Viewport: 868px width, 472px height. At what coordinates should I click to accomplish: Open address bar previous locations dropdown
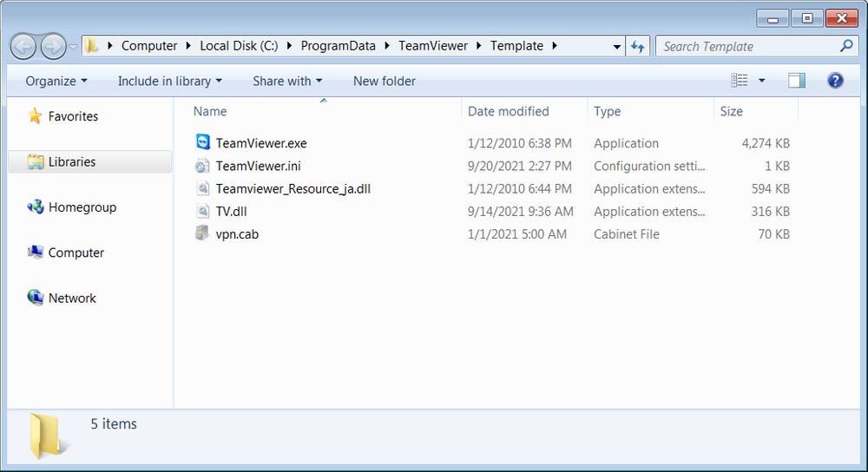pos(616,47)
